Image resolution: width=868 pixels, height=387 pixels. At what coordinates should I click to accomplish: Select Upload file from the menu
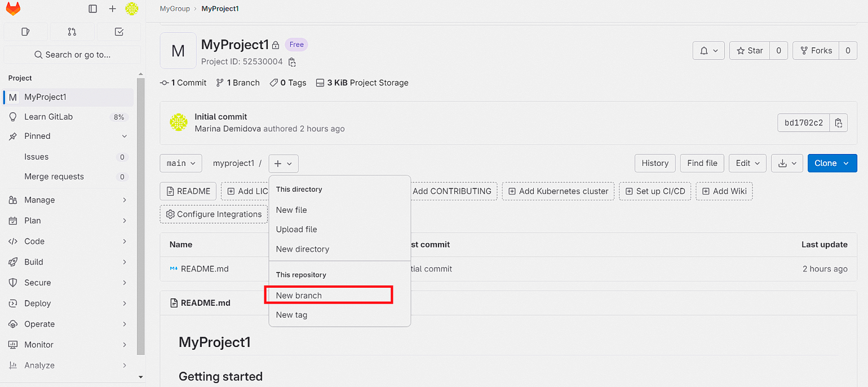tap(340, 230)
